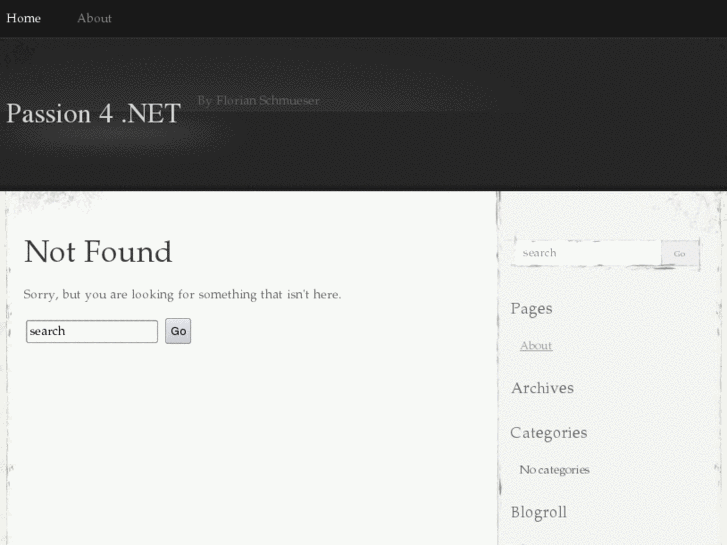The width and height of the screenshot is (727, 545).
Task: Click the Categories sidebar heading
Action: [548, 433]
